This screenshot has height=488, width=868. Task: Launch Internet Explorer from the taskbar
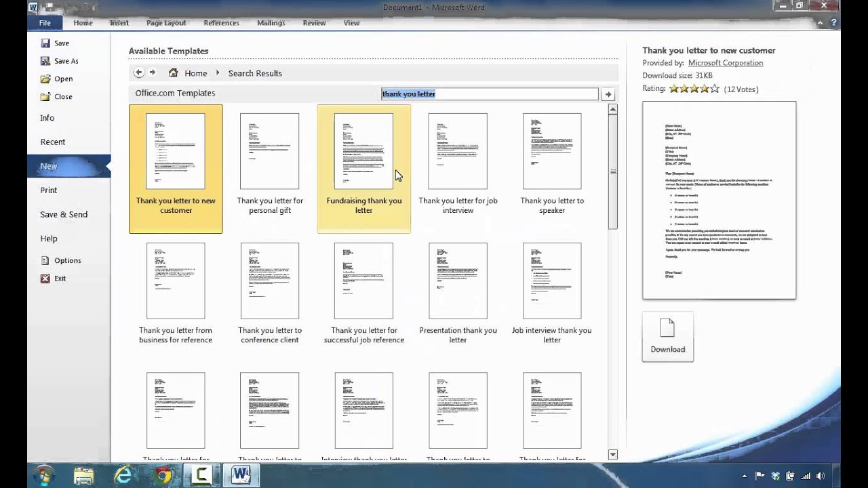pos(123,475)
